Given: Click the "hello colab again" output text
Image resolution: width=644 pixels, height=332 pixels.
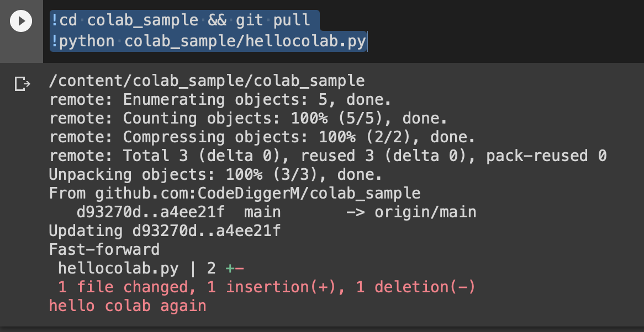Looking at the screenshot, I should click(128, 306).
